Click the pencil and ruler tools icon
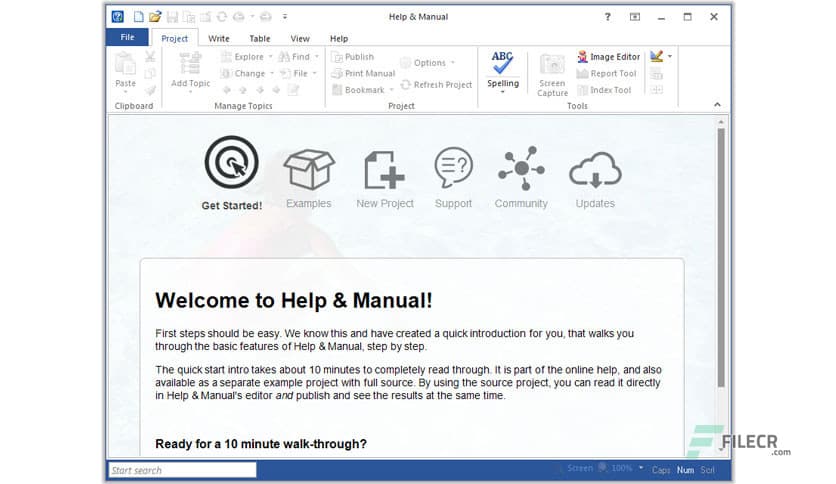836x484 pixels. (657, 56)
